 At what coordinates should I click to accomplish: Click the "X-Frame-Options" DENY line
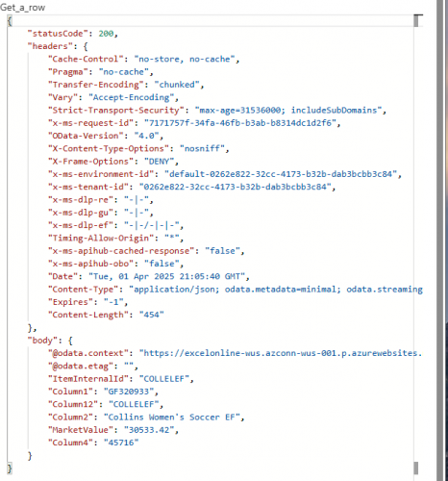click(113, 162)
